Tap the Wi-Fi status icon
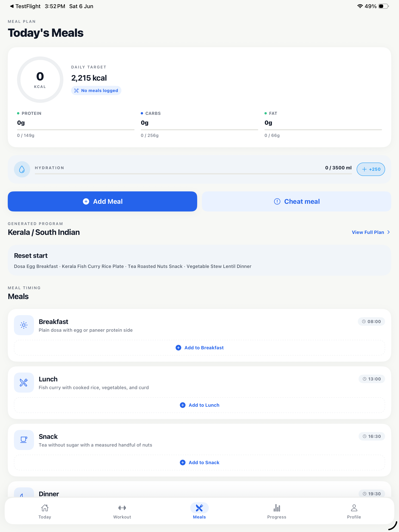This screenshot has height=532, width=399. pos(360,6)
